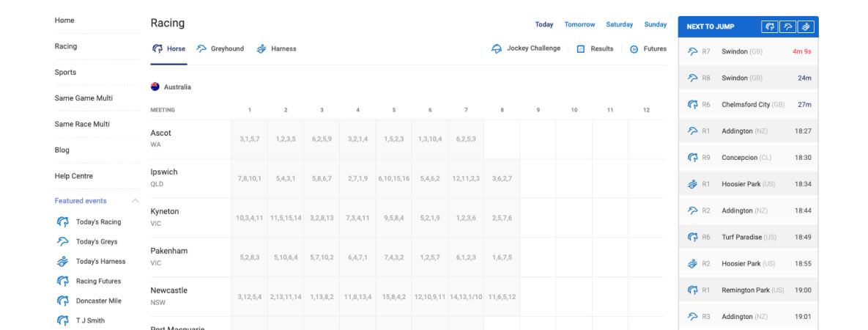Open Swindon R7 race jumping in 4m 9s
This screenshot has width=868, height=330.
tap(748, 51)
